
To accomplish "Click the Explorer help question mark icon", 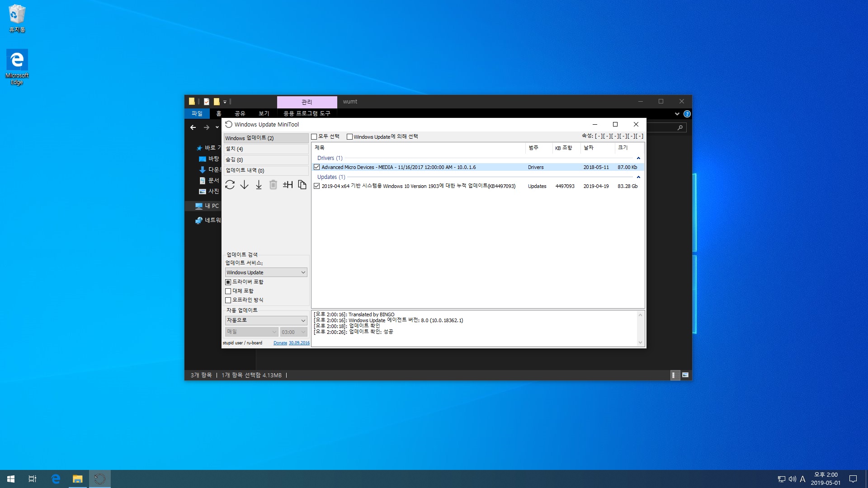I will 687,114.
